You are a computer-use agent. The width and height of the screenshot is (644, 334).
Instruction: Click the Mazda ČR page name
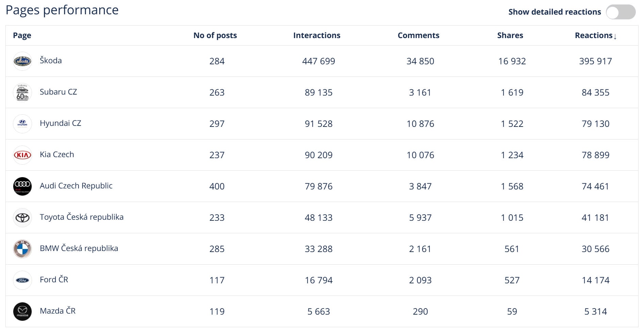[57, 311]
